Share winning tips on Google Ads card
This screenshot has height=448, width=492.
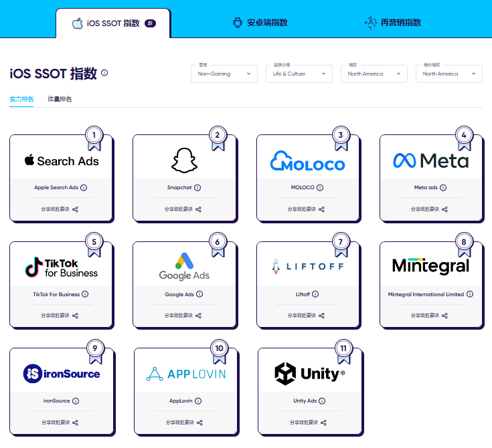[x=183, y=316]
